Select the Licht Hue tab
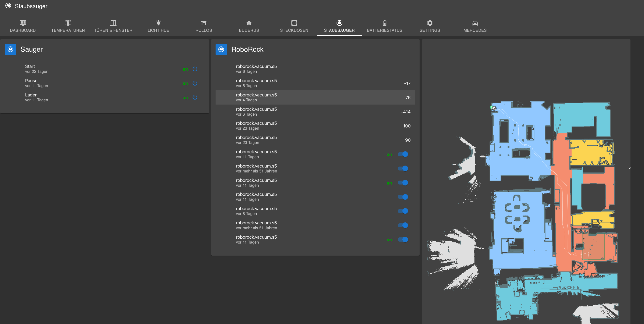The image size is (644, 324). (158, 26)
